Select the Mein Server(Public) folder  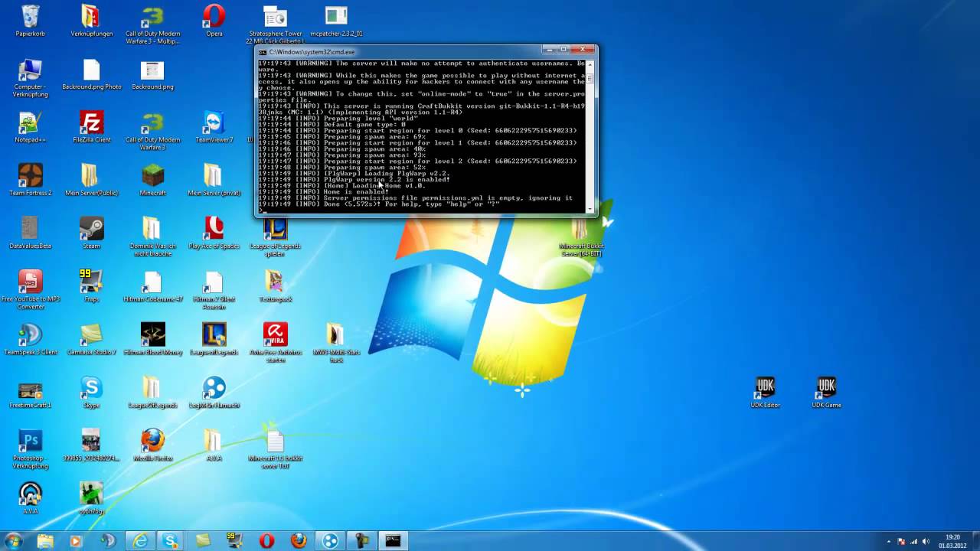tap(91, 181)
